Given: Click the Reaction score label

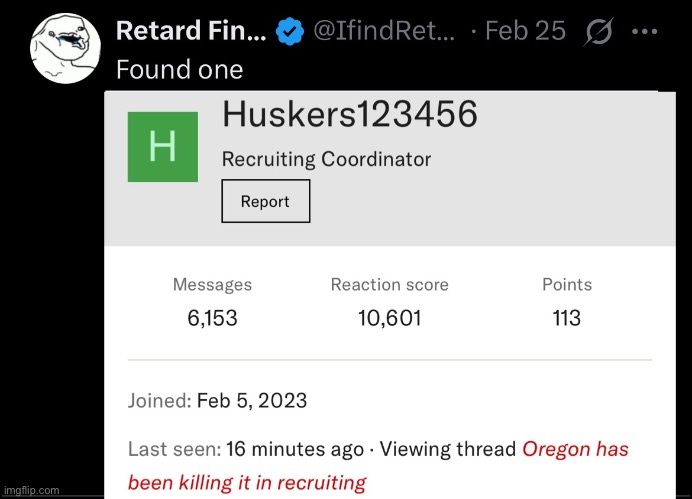Looking at the screenshot, I should coord(390,284).
